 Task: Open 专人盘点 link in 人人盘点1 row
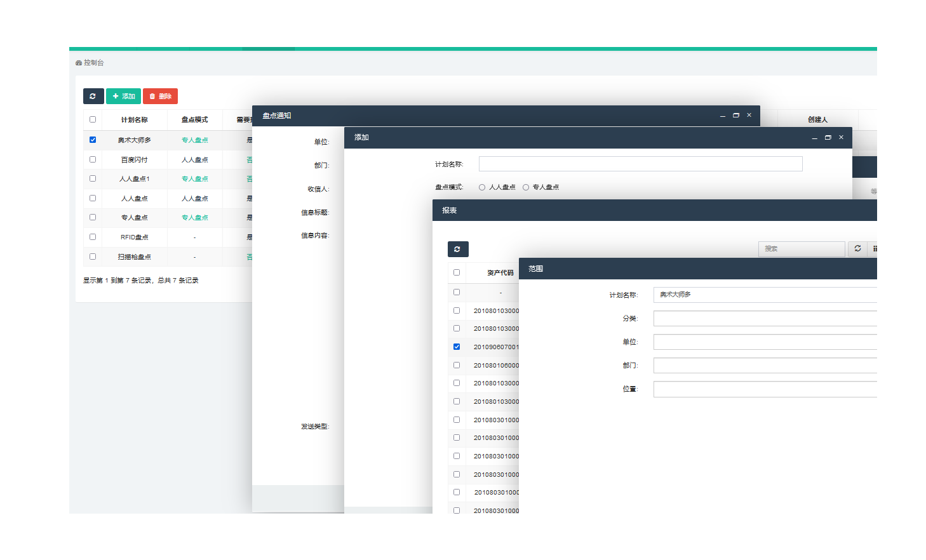194,178
